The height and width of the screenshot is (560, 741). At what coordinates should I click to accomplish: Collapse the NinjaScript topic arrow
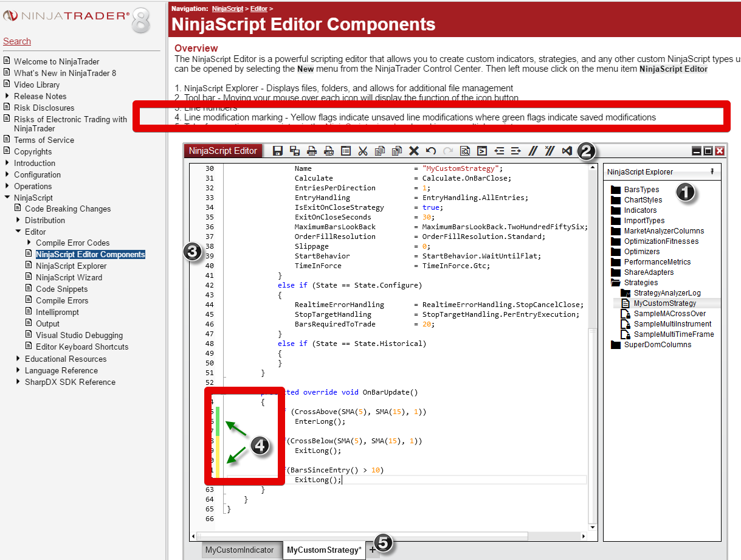coord(7,198)
